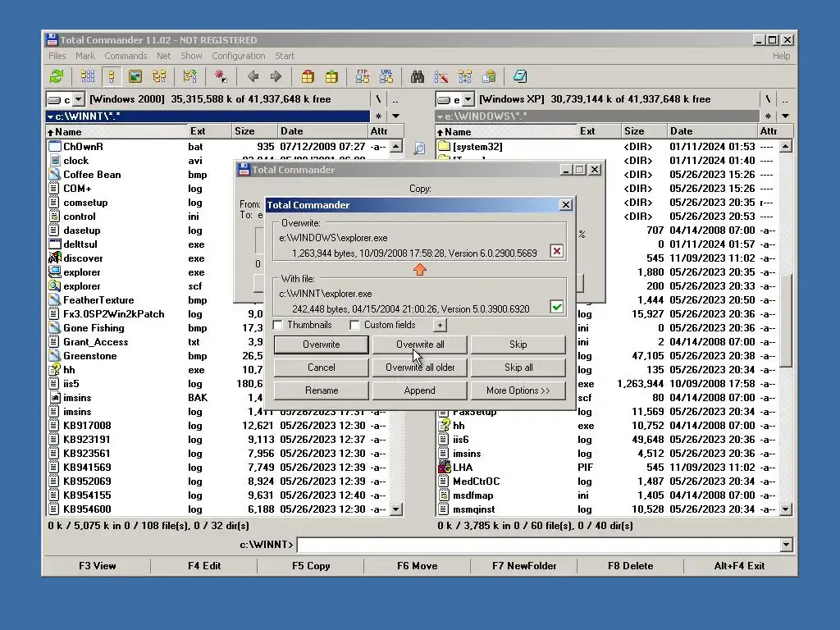
Task: Cancel the overwrite dialog
Action: [321, 367]
